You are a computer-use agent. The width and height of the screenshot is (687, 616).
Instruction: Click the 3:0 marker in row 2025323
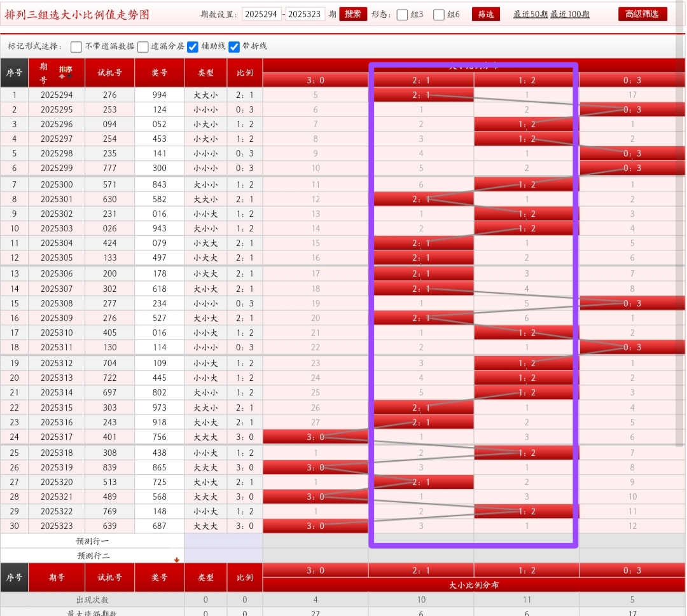pos(316,526)
